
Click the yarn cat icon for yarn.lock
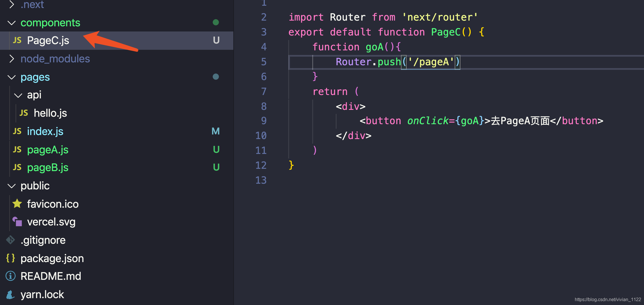coord(11,294)
